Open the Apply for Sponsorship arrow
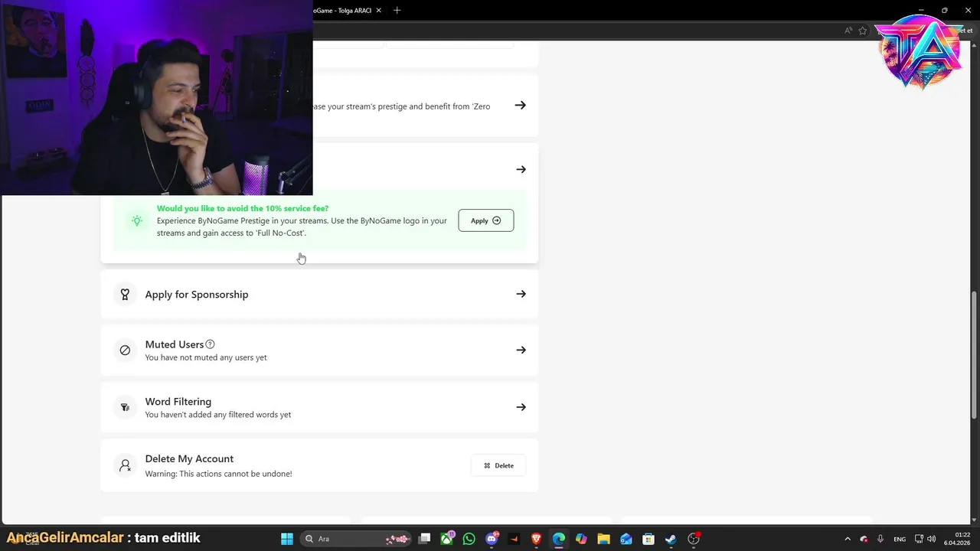Viewport: 980px width, 551px height. click(521, 294)
